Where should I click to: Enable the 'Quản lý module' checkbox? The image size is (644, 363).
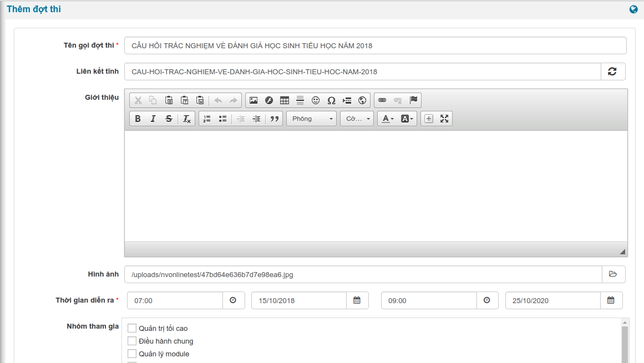[x=132, y=354]
